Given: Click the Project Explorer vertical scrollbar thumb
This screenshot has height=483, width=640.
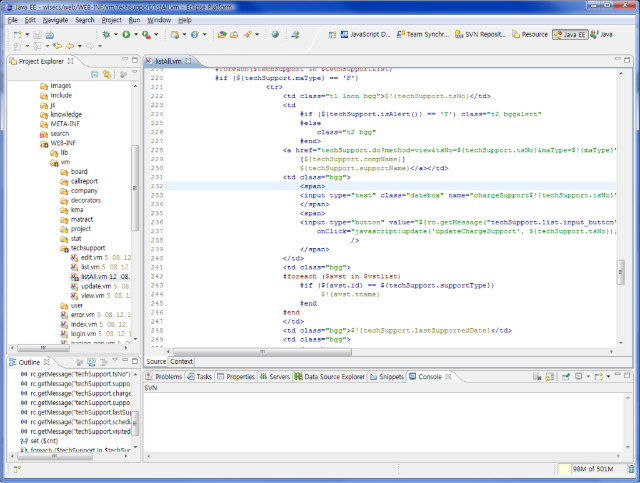Looking at the screenshot, I should pyautogui.click(x=135, y=188).
